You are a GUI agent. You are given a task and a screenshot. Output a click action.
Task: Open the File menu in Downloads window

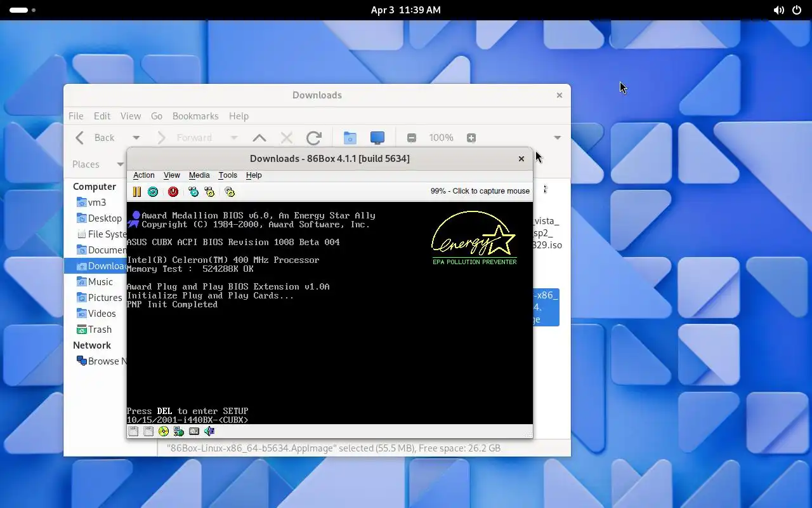76,116
